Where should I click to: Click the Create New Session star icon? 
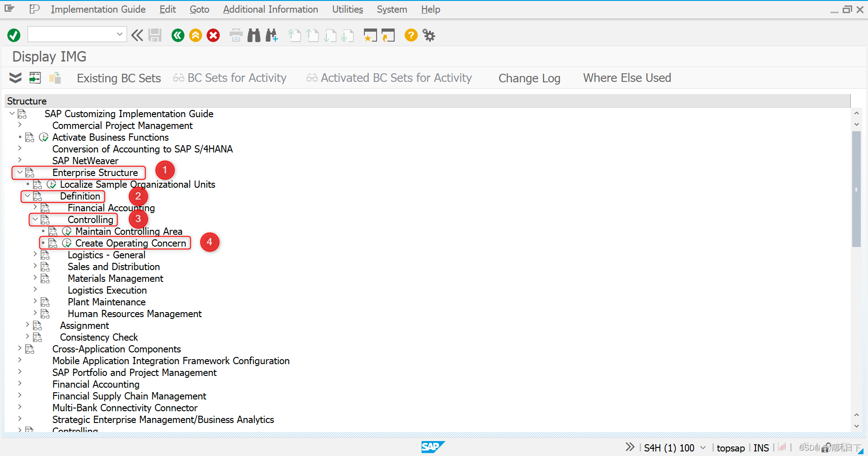coord(370,35)
